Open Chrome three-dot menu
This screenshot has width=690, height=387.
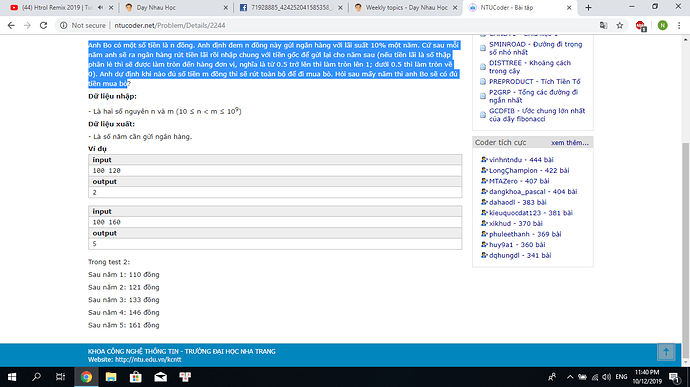[679, 26]
